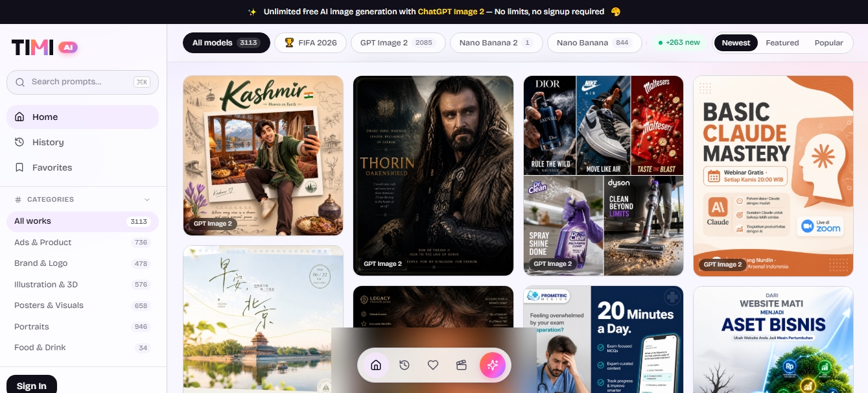Screen dimensions: 868x393
Task: Sort by Featured
Action: coord(782,43)
